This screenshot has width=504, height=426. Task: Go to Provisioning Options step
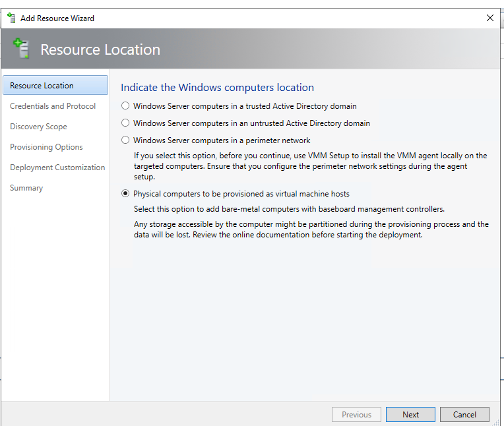click(46, 147)
